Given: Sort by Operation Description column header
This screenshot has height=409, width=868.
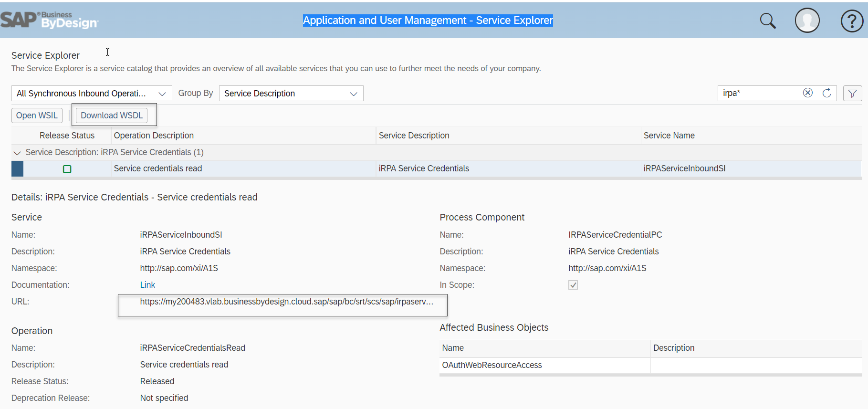Looking at the screenshot, I should pos(243,136).
